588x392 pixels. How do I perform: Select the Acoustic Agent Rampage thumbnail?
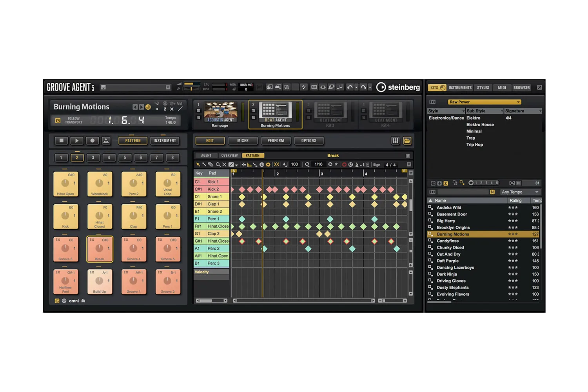coord(220,112)
